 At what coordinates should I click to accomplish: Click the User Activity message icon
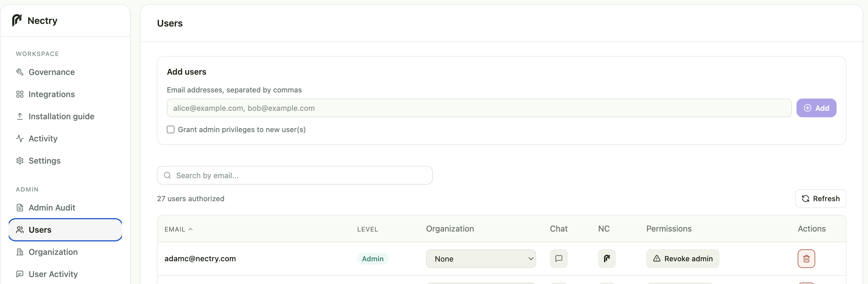click(20, 274)
